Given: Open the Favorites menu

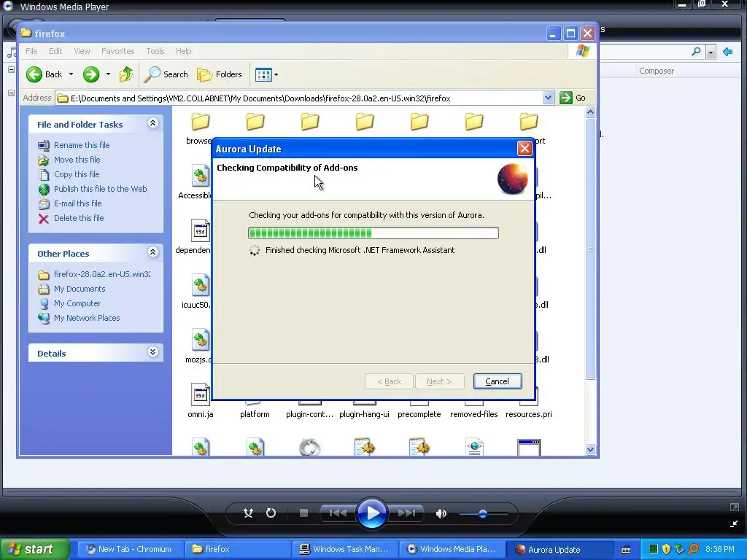Looking at the screenshot, I should click(117, 51).
